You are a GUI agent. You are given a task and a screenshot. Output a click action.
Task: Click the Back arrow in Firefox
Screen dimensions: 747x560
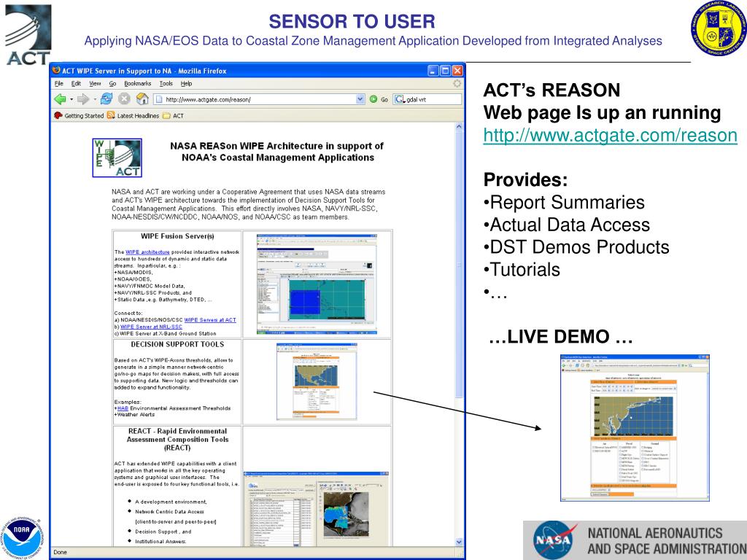pos(60,99)
